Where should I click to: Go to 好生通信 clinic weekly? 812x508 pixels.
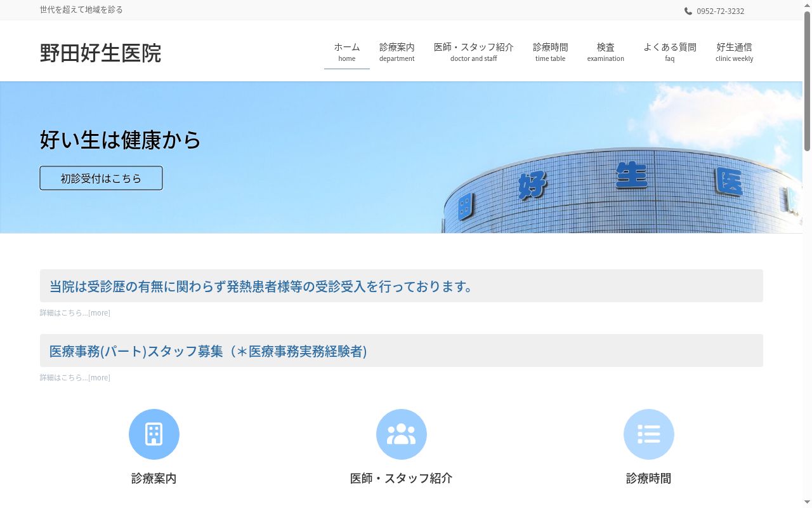[735, 52]
